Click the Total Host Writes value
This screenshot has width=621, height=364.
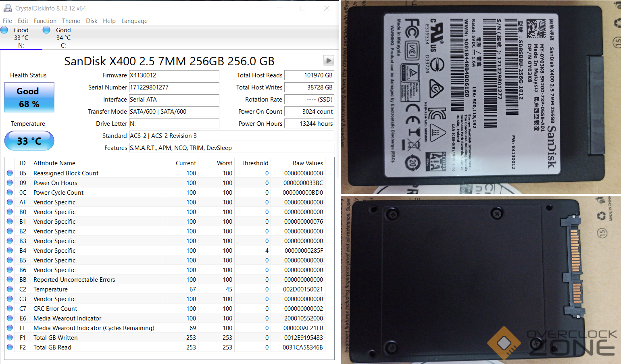(309, 87)
